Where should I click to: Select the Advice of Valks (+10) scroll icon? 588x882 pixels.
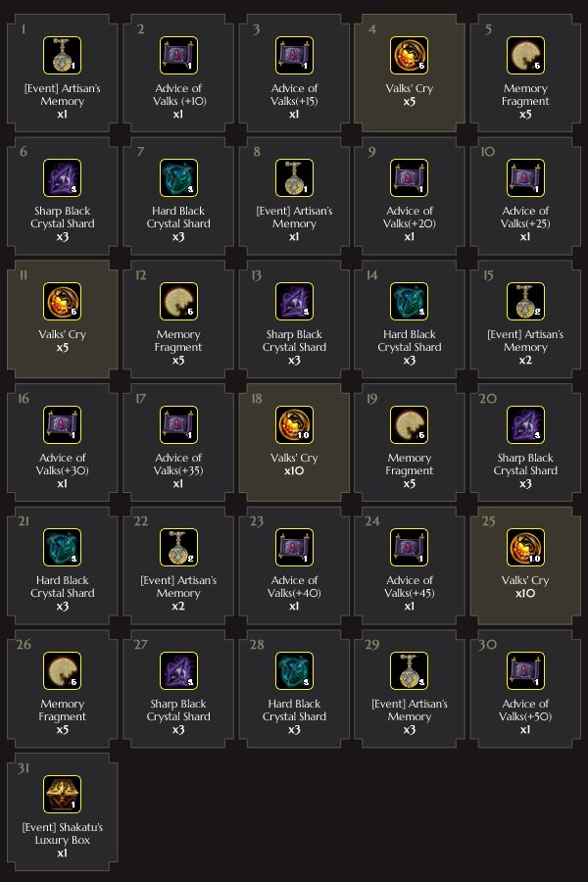coord(178,55)
